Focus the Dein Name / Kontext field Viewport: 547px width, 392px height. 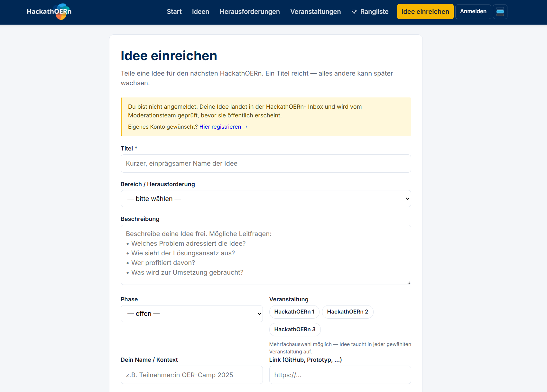(x=192, y=375)
